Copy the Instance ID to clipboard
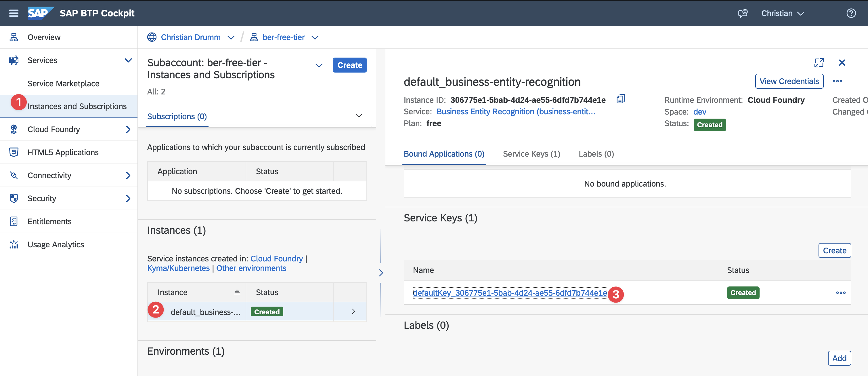This screenshot has width=868, height=376. pyautogui.click(x=621, y=99)
